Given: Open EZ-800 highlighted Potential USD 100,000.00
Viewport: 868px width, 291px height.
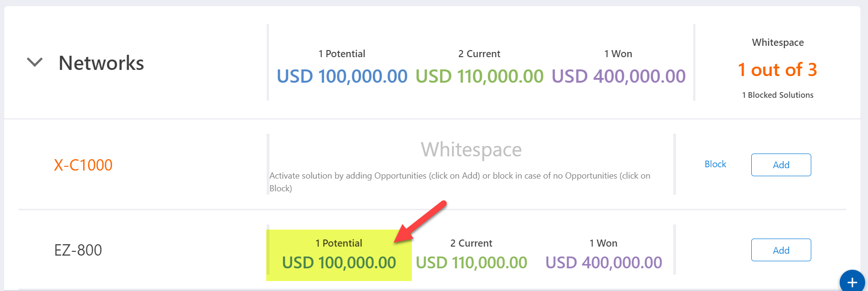Looking at the screenshot, I should click(339, 263).
